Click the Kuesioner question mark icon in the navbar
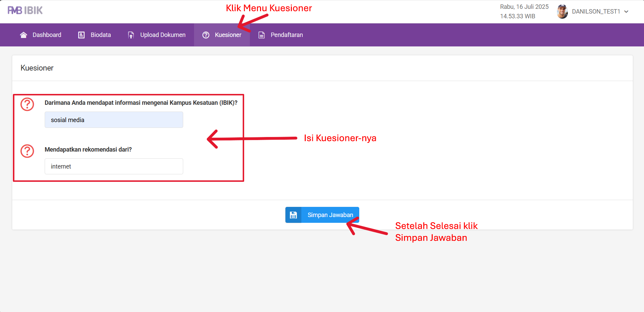 click(x=206, y=35)
